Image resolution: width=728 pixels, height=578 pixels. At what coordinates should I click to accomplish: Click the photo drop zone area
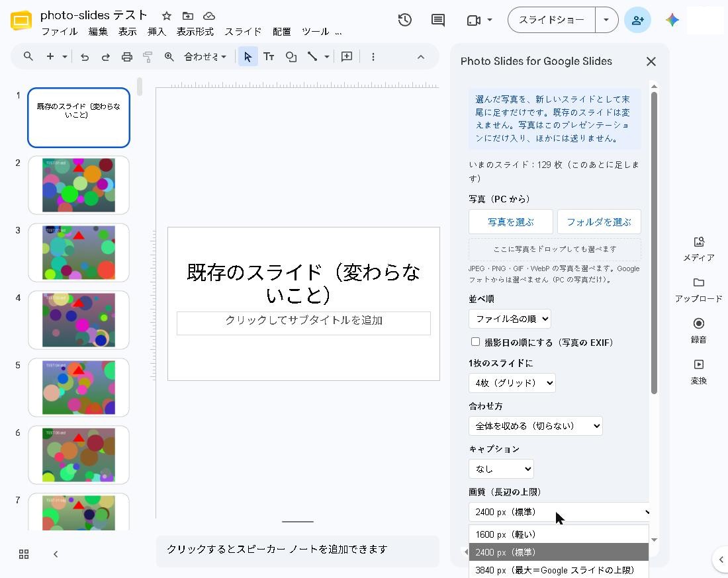coord(555,249)
